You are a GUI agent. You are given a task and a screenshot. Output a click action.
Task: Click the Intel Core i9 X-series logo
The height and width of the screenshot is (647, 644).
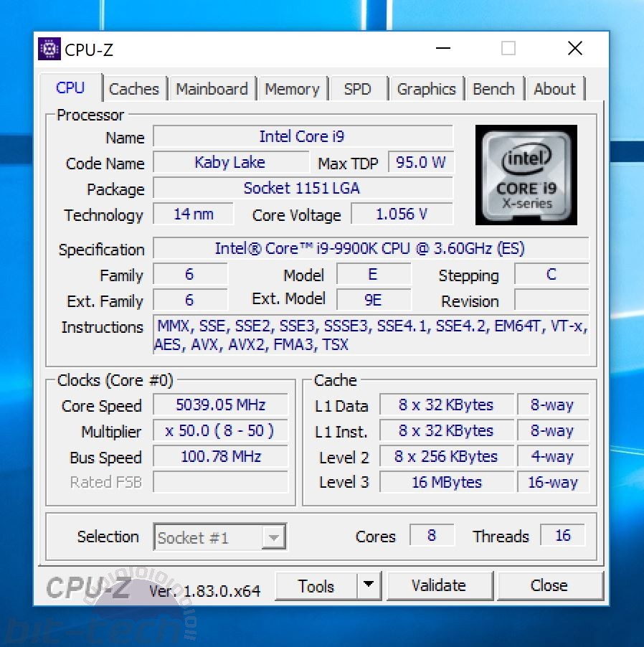tap(526, 175)
